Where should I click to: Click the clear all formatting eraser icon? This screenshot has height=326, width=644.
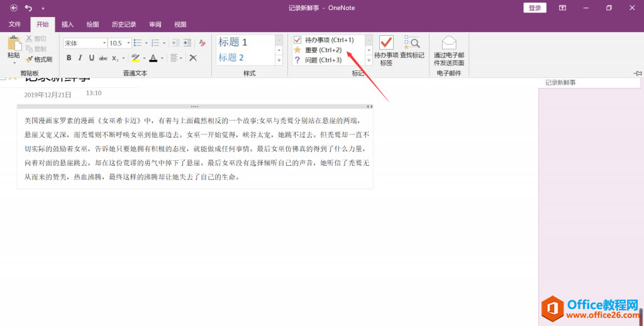point(202,43)
